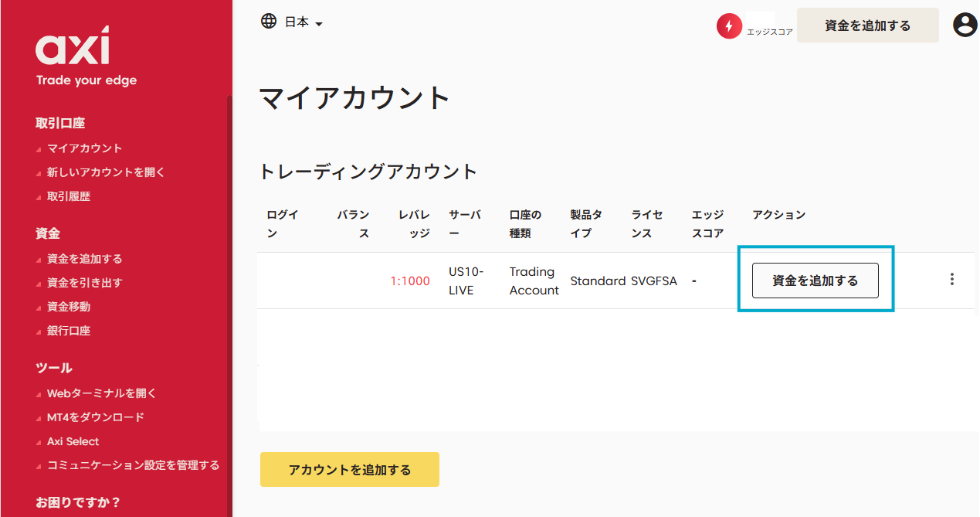Click the Trade your edge tagline

(86, 80)
